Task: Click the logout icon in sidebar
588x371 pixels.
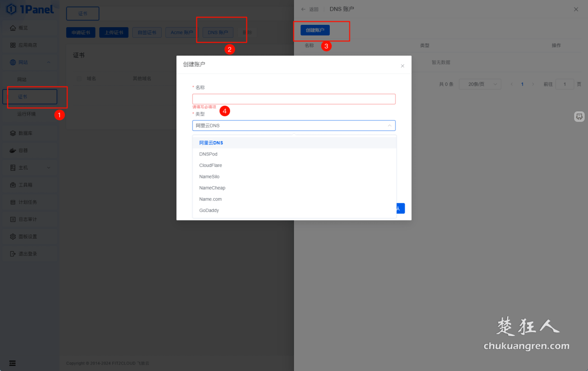Action: tap(13, 254)
